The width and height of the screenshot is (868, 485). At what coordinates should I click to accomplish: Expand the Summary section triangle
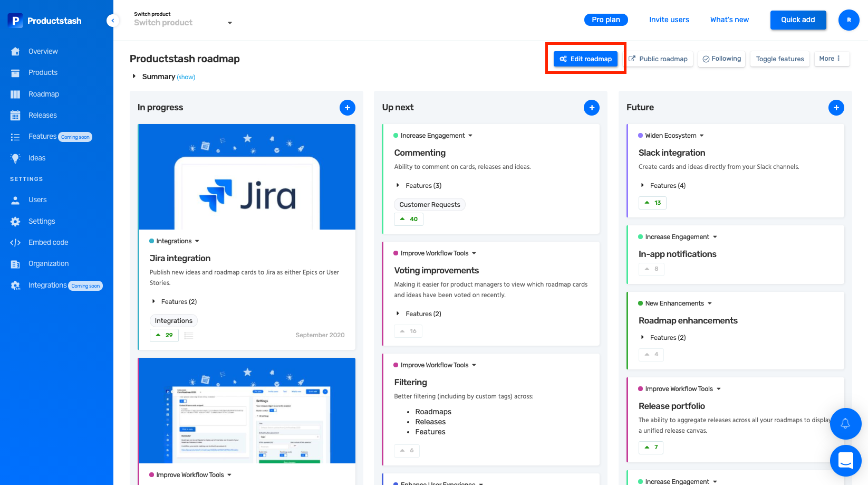coord(134,77)
